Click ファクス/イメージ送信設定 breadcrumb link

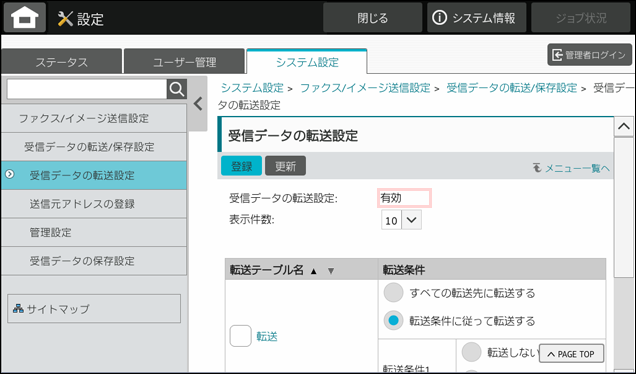(365, 88)
